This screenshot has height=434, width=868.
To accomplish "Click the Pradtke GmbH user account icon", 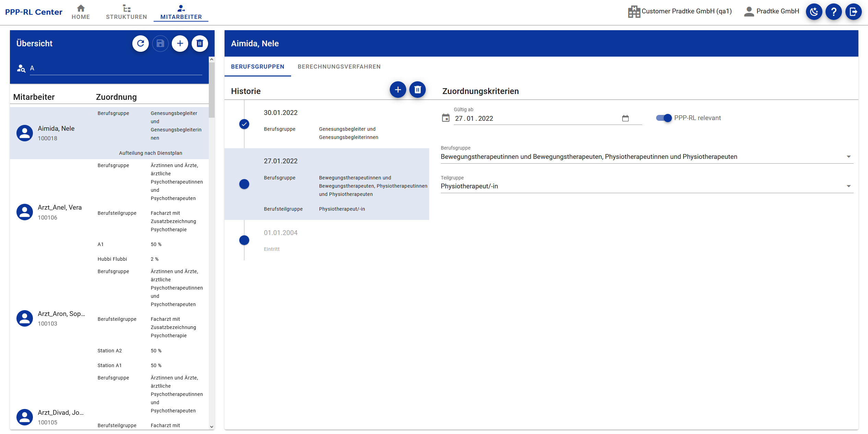I will coord(749,11).
